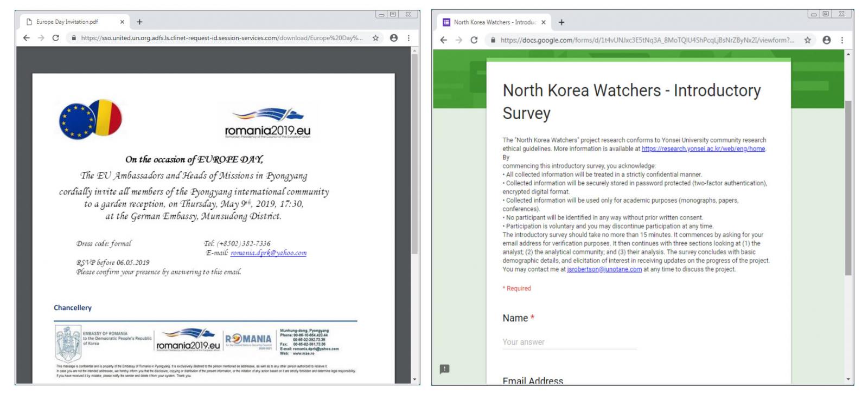Screen dimensions: 868x394
Task: Reload the Google Forms survey page
Action: pos(474,40)
